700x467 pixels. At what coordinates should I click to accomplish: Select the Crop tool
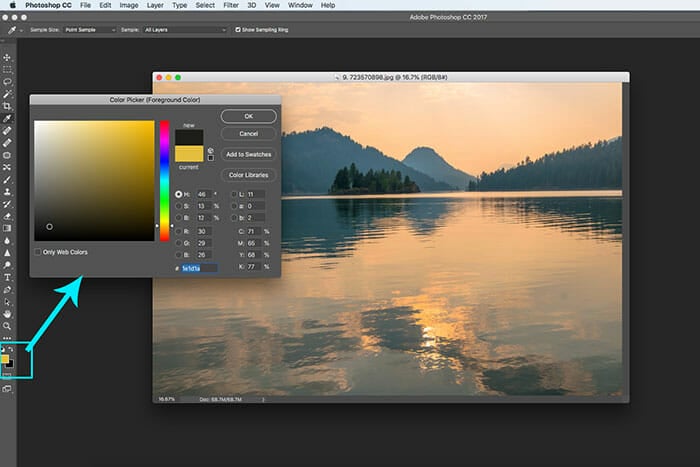(7, 106)
